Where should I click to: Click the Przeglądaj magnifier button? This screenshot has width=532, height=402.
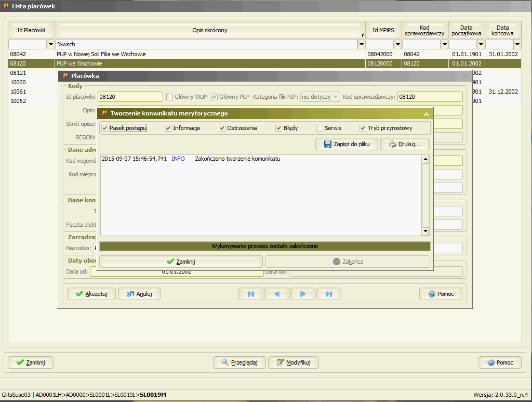tap(240, 362)
